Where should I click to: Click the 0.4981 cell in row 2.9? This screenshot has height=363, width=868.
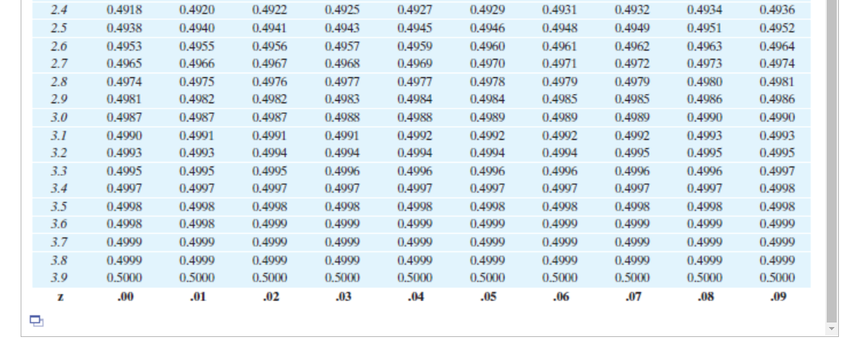(124, 99)
